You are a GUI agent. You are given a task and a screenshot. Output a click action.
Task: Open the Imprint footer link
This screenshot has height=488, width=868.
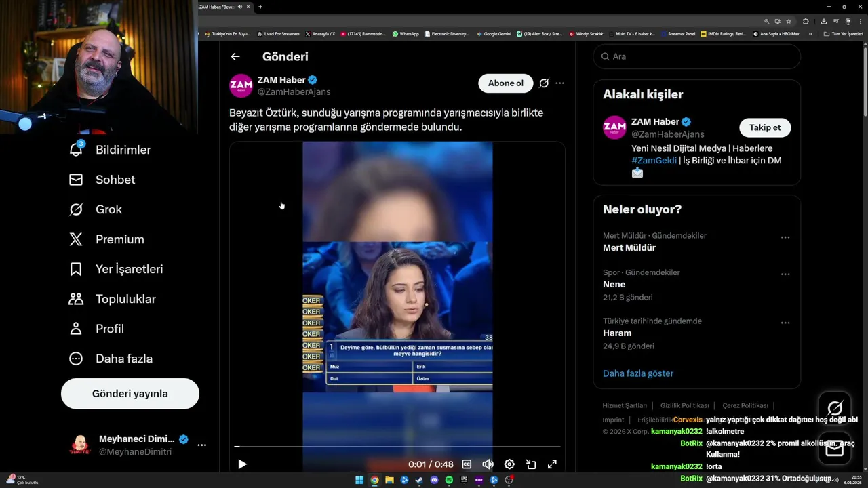(613, 420)
